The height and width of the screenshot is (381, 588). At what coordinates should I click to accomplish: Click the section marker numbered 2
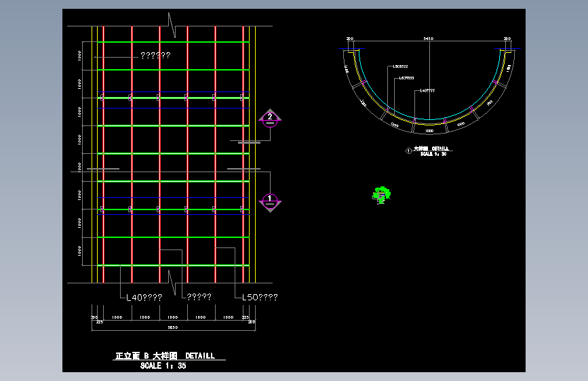270,119
